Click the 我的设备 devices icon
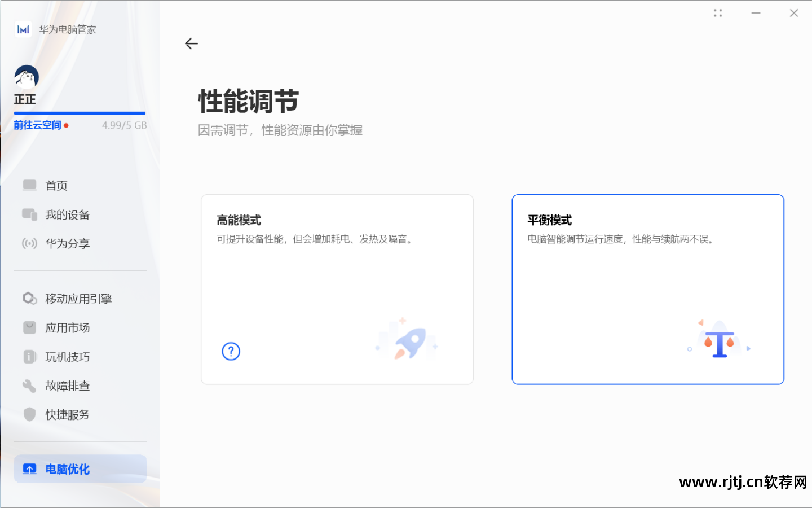Viewport: 812px width, 508px height. [x=29, y=214]
